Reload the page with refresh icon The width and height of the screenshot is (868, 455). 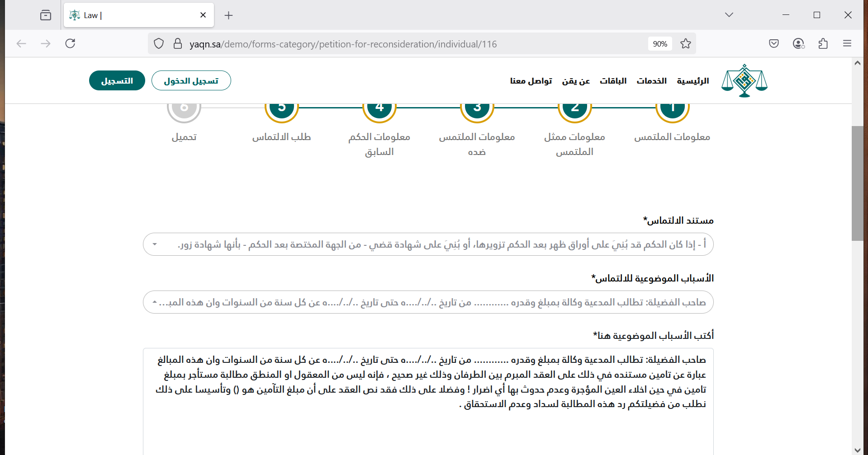coord(70,44)
